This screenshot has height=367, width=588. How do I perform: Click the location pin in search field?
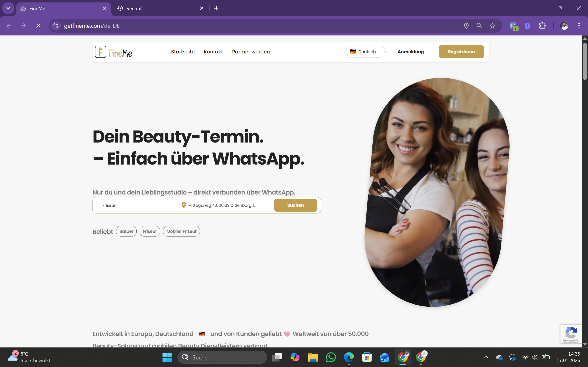(x=184, y=205)
